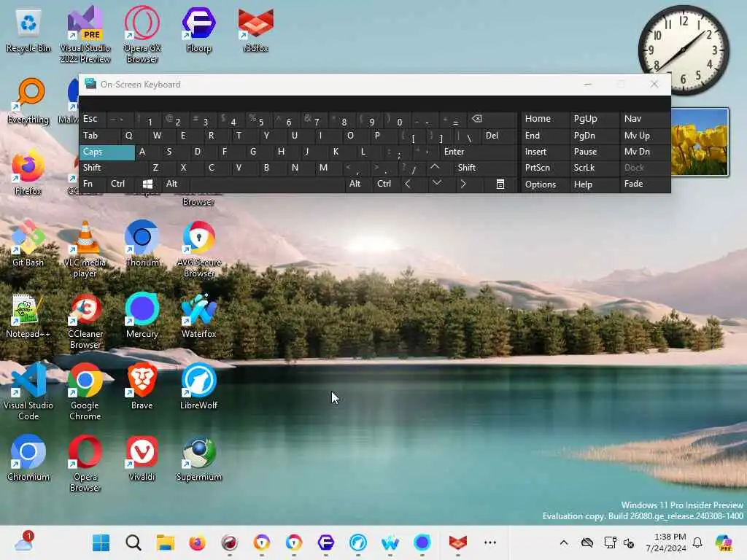This screenshot has width=747, height=560.
Task: Select the r3dfox desktop shortcut
Action: click(x=256, y=31)
